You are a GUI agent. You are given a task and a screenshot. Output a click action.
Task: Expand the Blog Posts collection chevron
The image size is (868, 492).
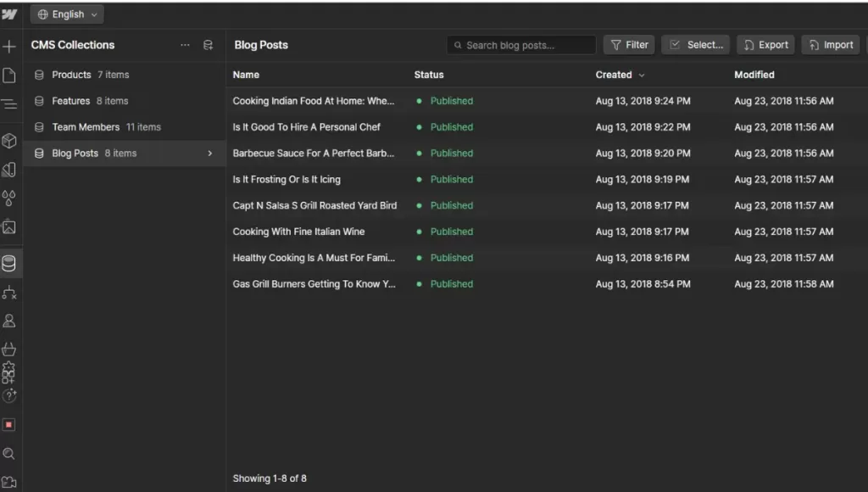[210, 154]
